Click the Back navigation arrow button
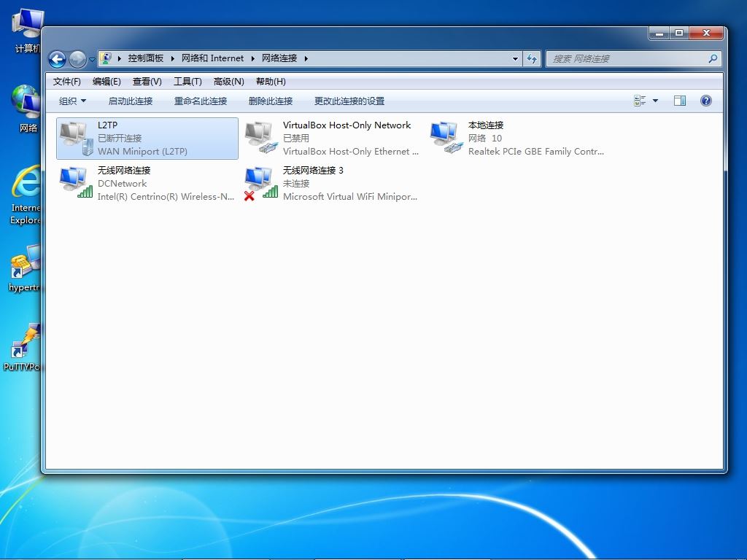Image resolution: width=747 pixels, height=560 pixels. [x=57, y=60]
